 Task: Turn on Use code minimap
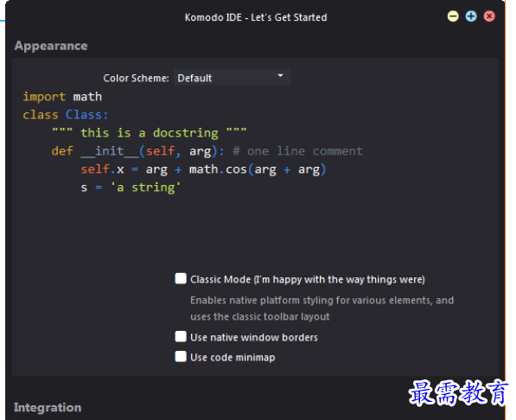click(x=181, y=356)
